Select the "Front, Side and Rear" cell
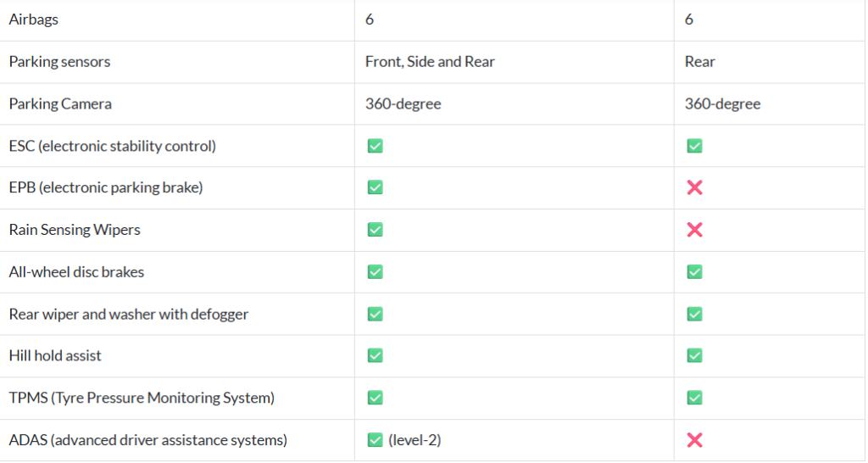Viewport: 868px width, 463px height. pyautogui.click(x=430, y=62)
